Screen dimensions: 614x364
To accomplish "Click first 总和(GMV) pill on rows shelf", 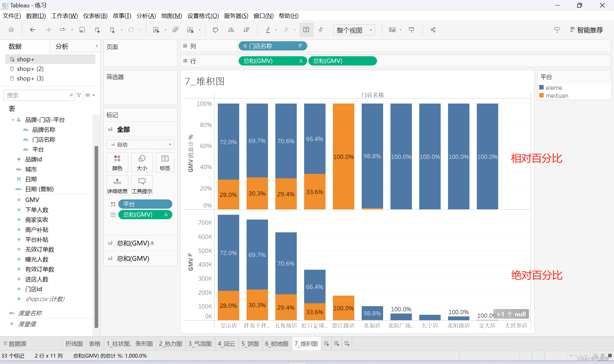I will click(273, 61).
